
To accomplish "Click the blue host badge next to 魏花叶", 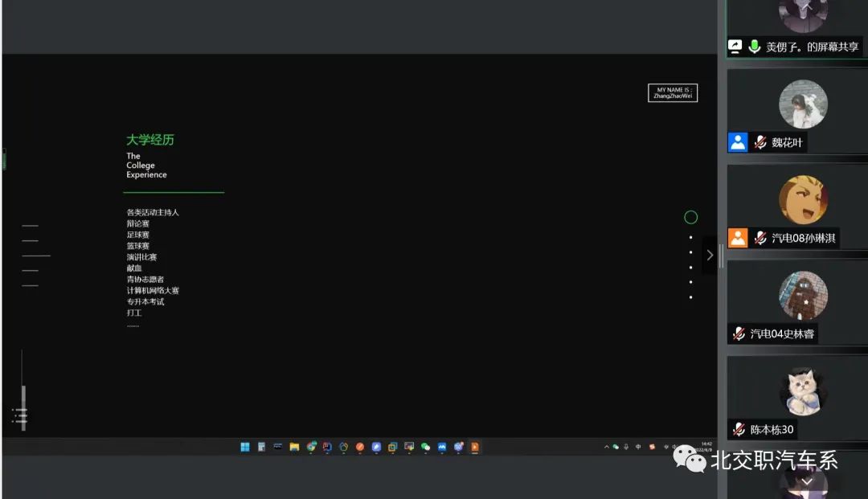I will click(x=738, y=142).
